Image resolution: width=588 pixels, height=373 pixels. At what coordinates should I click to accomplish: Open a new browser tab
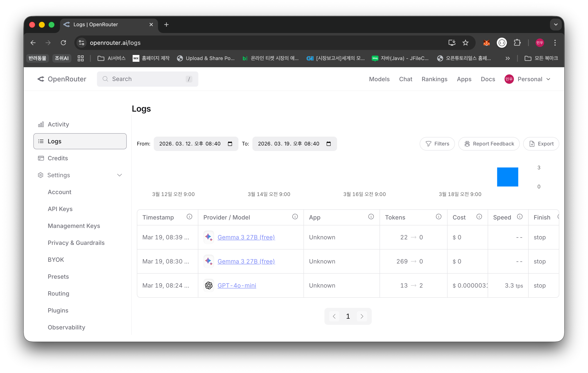[x=166, y=25]
